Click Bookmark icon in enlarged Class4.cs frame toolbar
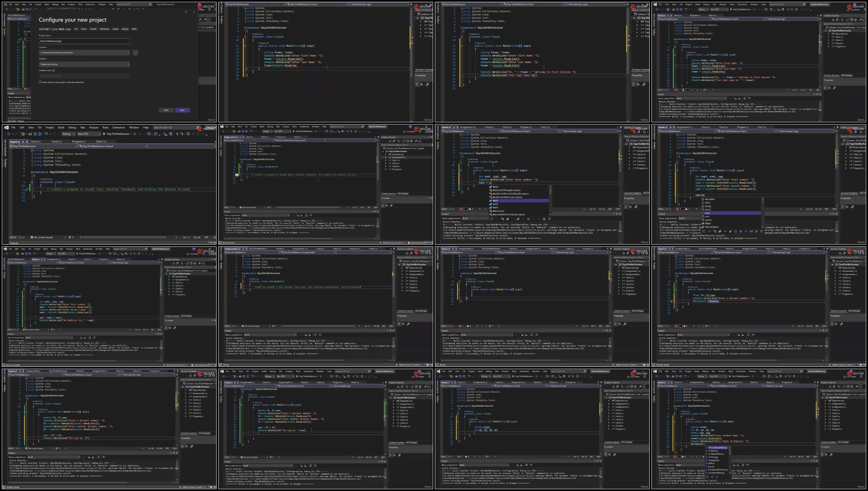868x491 pixels. [188, 134]
